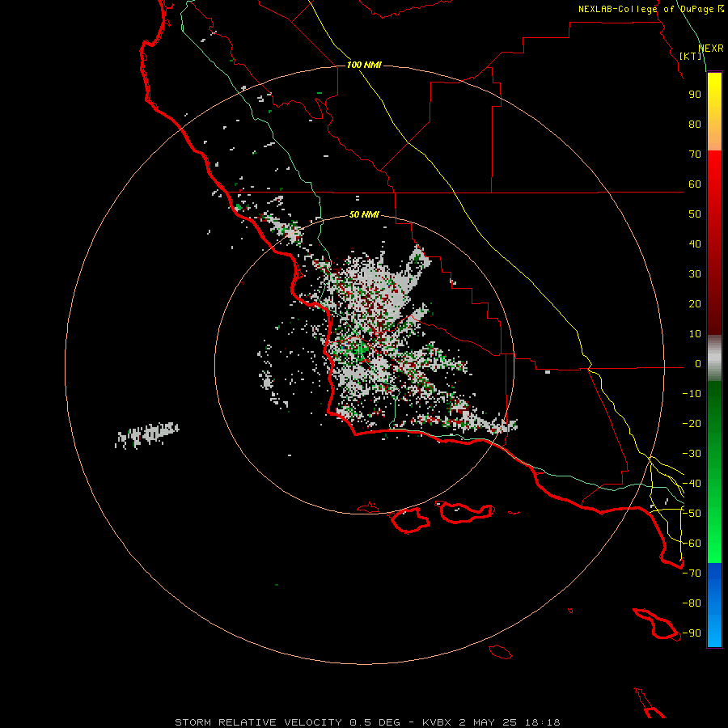Click the isolated offshore echo cluster to the west
Screen dimensions: 728x728
click(146, 434)
